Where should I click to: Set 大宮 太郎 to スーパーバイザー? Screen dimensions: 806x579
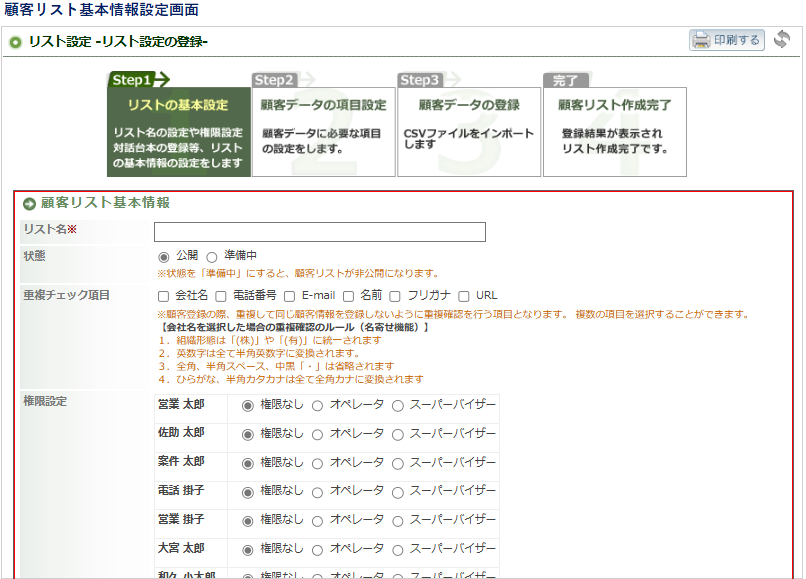point(398,550)
